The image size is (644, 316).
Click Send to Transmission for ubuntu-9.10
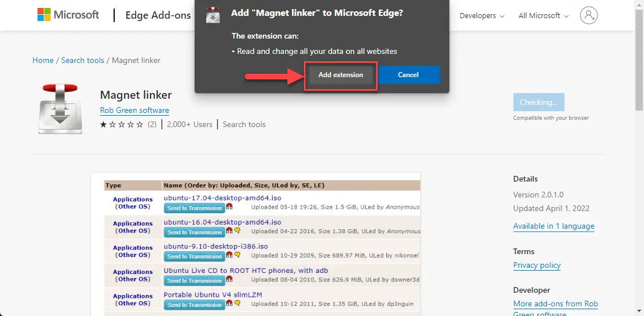click(x=194, y=256)
